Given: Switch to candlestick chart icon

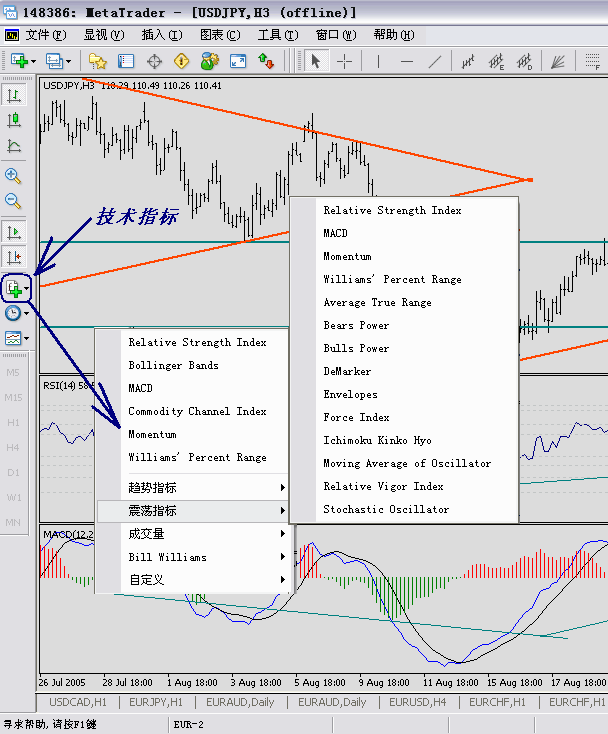Looking at the screenshot, I should 14,120.
